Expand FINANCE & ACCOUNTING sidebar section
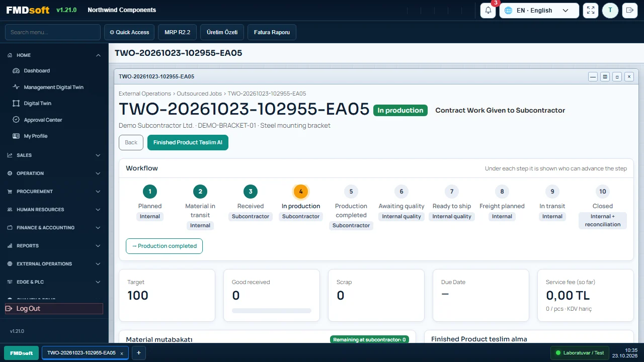The height and width of the screenshot is (362, 644). (54, 228)
